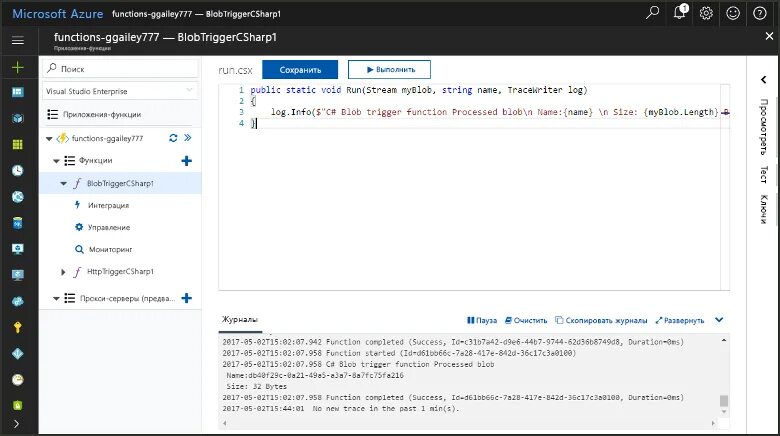
Task: Expand the left sidebar with arrow
Action: [x=16, y=424]
